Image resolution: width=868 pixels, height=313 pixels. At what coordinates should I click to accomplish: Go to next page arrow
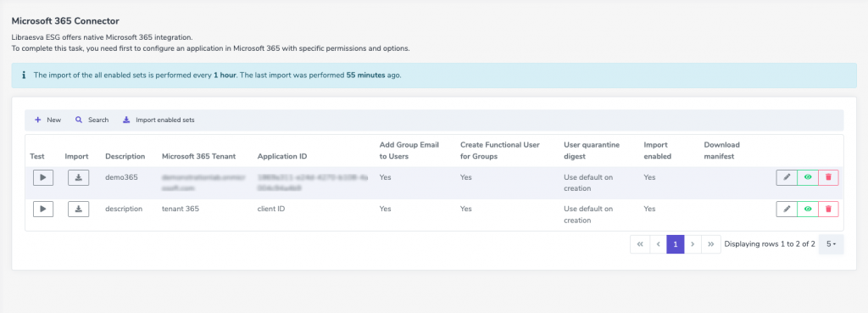tap(693, 243)
